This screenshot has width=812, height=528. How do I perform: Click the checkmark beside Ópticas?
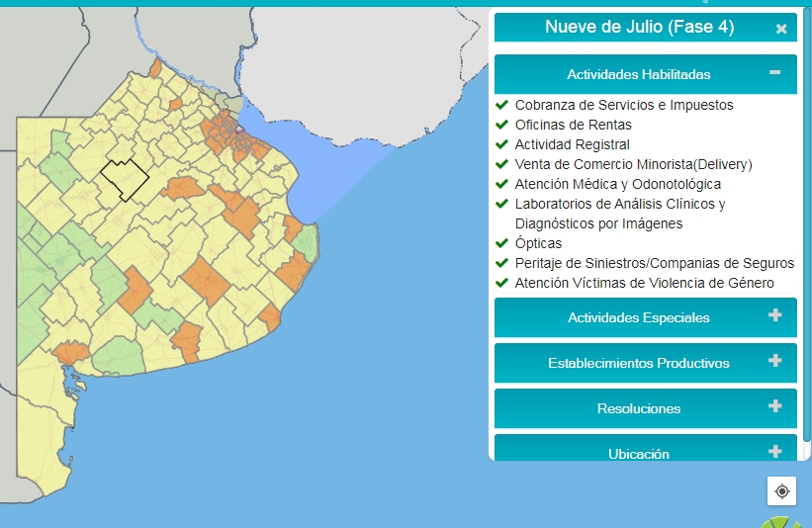click(x=501, y=243)
